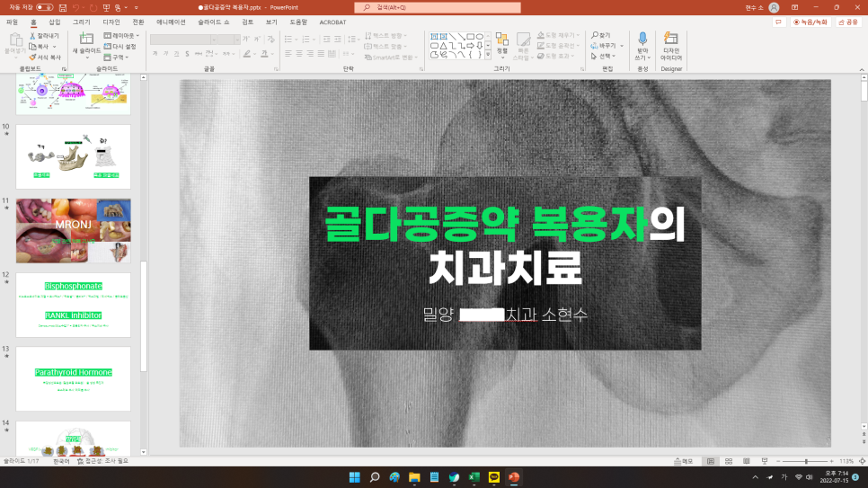The width and height of the screenshot is (868, 488).
Task: Open File Explorer from the taskbar
Action: [414, 477]
